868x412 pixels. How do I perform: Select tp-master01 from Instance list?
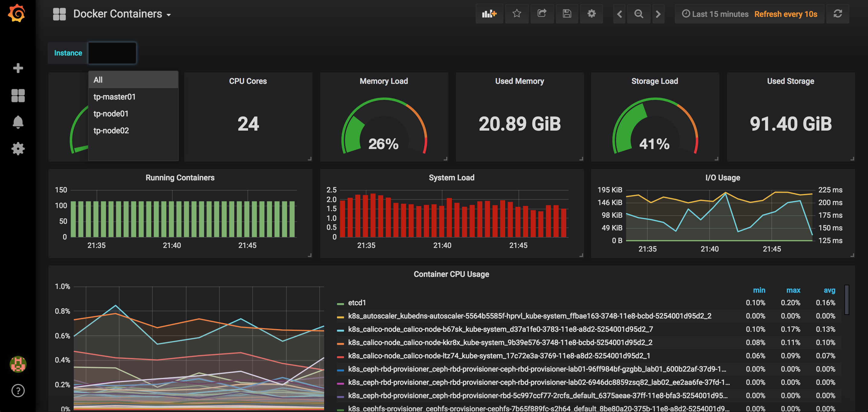coord(115,97)
